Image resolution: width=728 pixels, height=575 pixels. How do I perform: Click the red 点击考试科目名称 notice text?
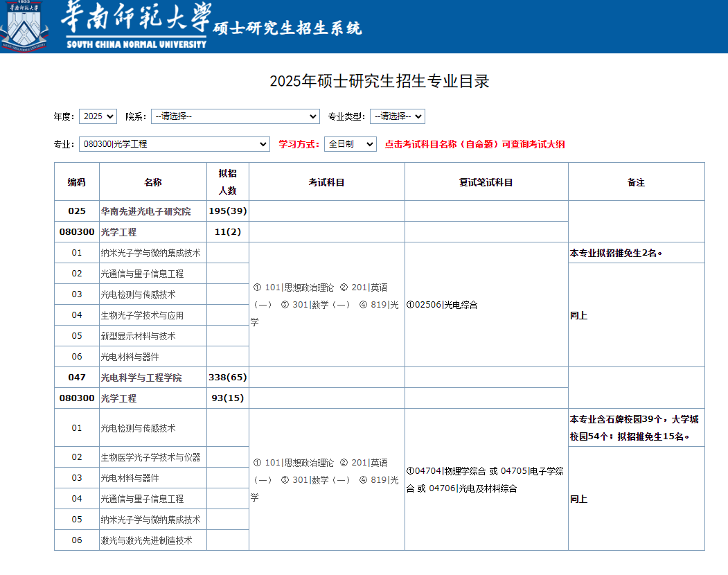[475, 145]
